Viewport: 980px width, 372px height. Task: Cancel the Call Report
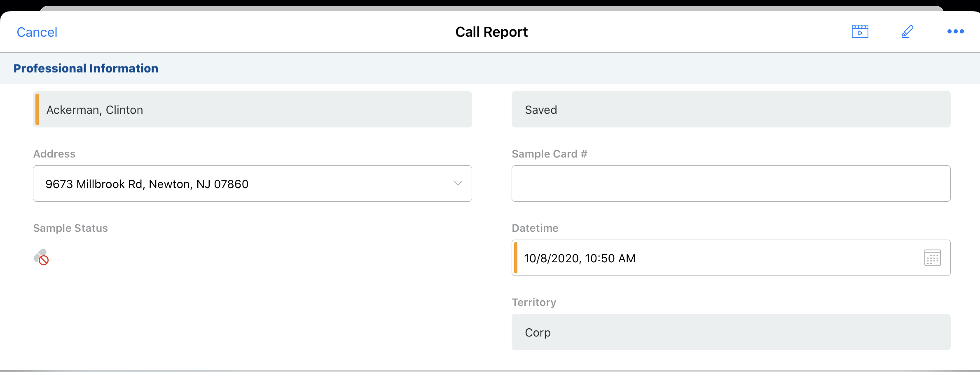pos(37,32)
